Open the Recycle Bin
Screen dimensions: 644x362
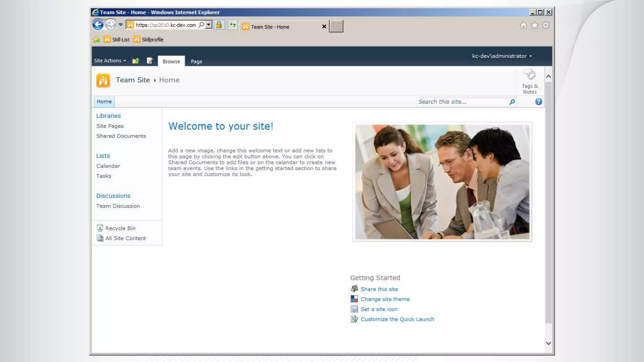point(120,228)
